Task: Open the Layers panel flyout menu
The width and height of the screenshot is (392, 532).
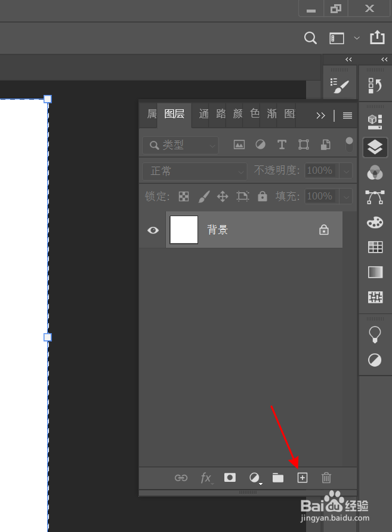Action: pyautogui.click(x=347, y=116)
